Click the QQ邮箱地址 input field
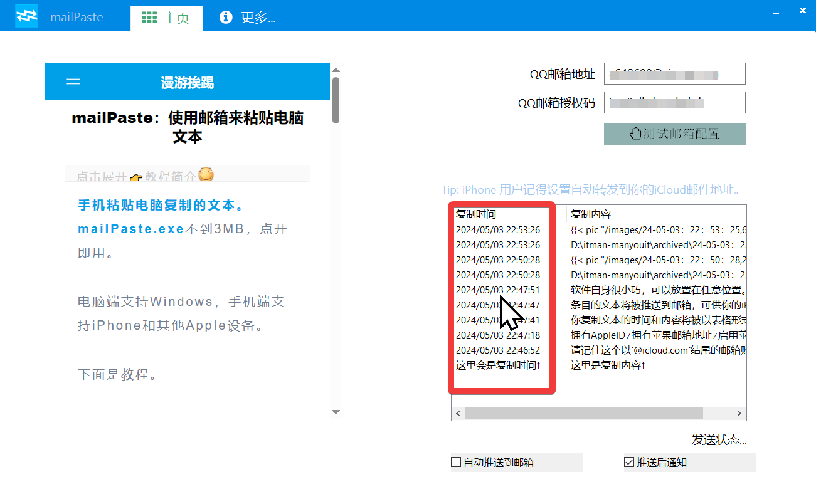This screenshot has height=504, width=816. 674,73
